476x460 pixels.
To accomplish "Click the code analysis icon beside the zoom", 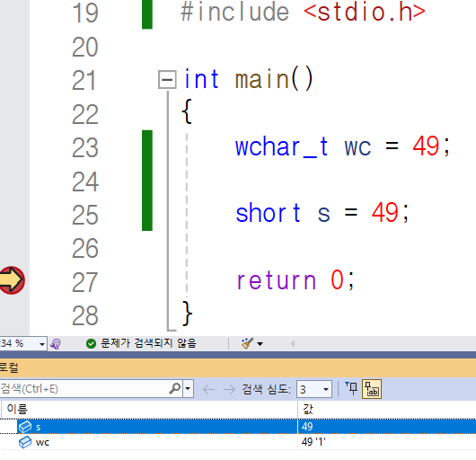I will click(56, 344).
